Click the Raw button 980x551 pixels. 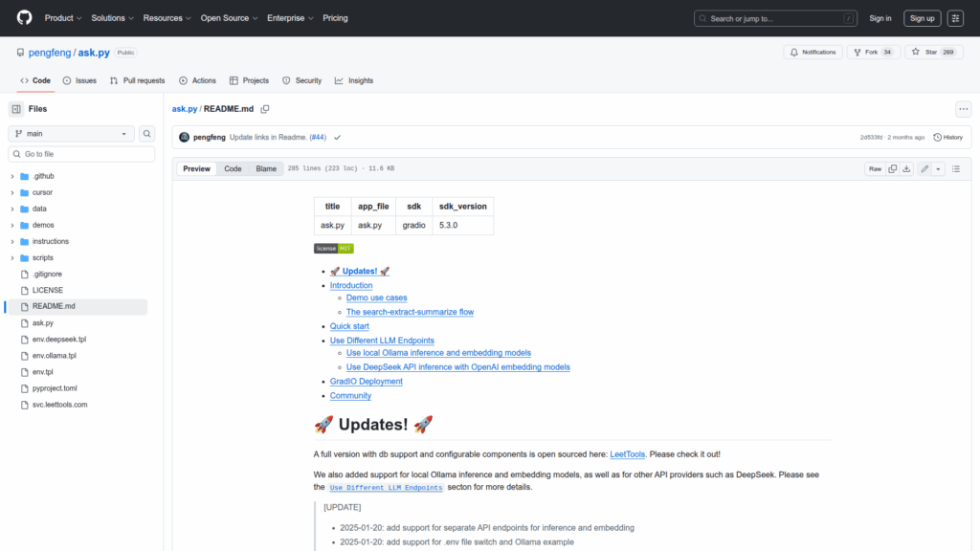(875, 168)
